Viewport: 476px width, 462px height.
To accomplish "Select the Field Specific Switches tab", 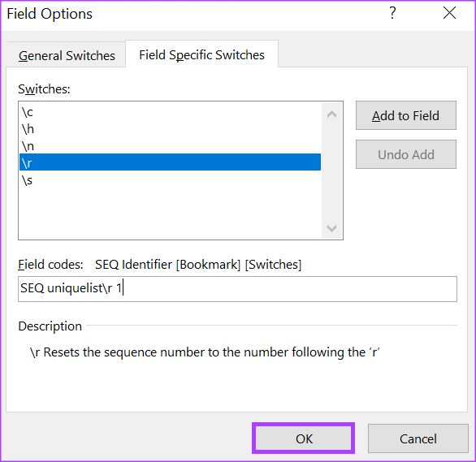I will (202, 55).
